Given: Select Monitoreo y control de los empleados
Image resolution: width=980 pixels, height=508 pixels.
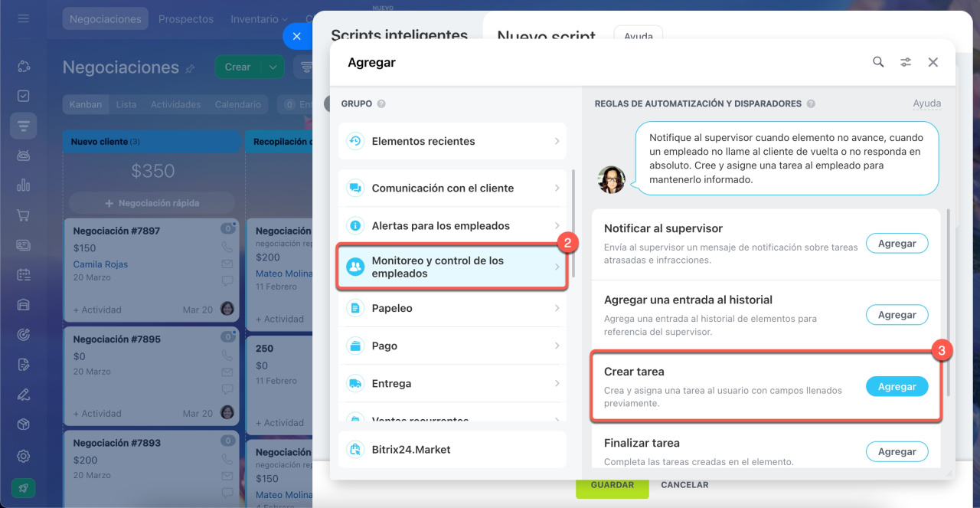Looking at the screenshot, I should (x=452, y=267).
